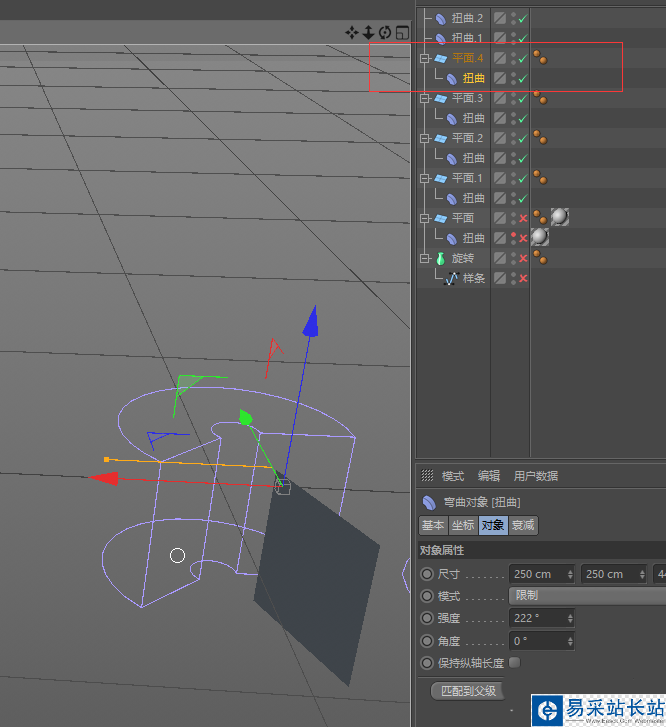The width and height of the screenshot is (666, 727).
Task: Click the 角度 field showing 0°
Action: coord(541,641)
